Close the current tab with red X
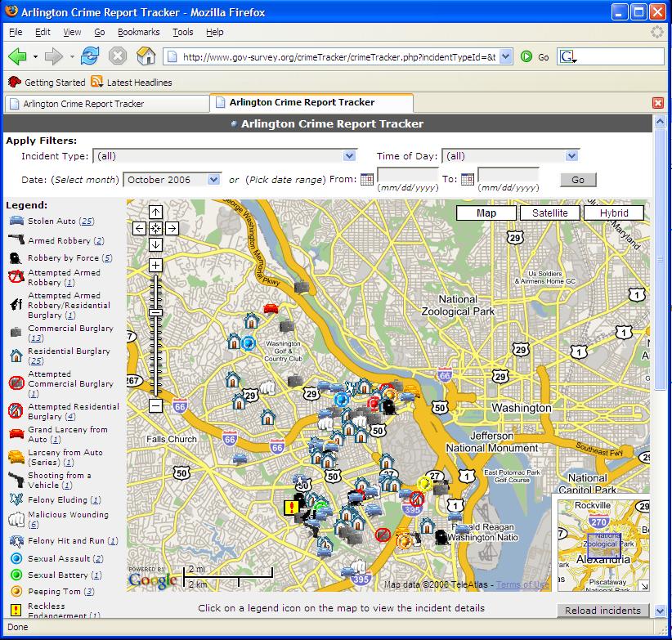The width and height of the screenshot is (672, 640). point(658,103)
